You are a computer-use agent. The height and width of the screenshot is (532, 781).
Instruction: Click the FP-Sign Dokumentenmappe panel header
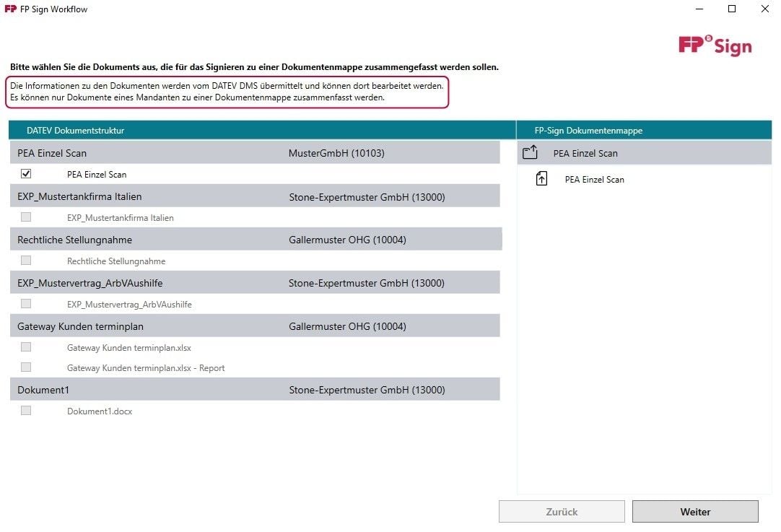point(644,130)
